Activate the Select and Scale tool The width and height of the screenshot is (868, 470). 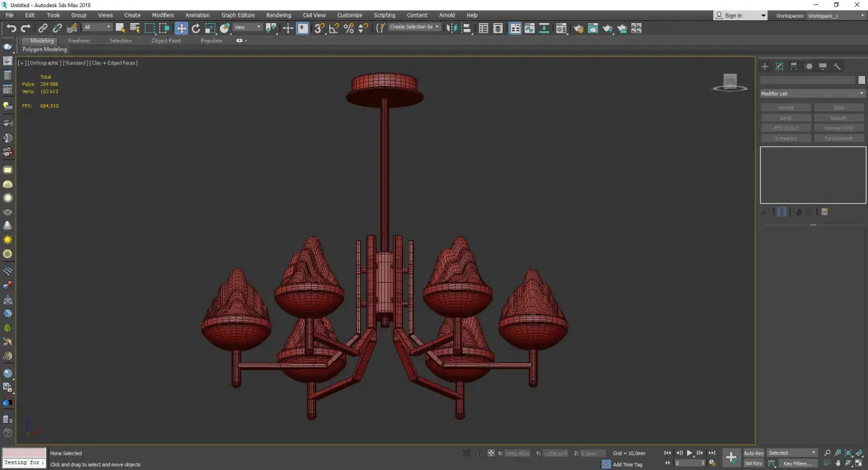click(210, 28)
